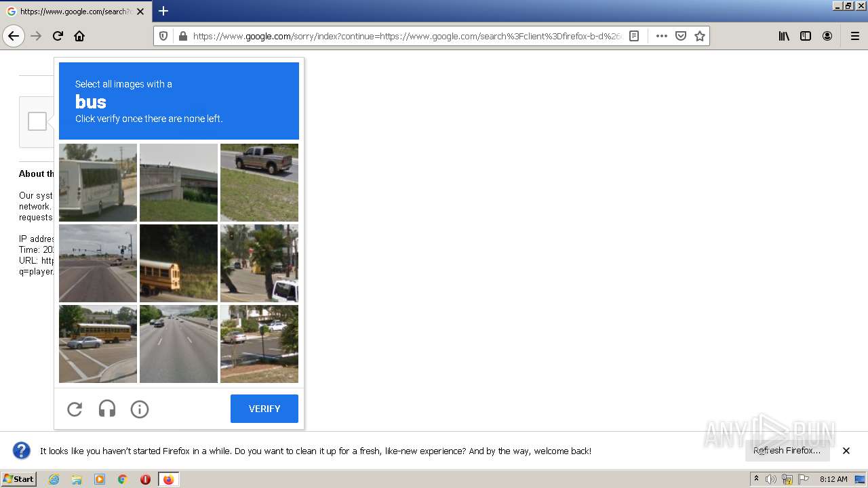The width and height of the screenshot is (868, 488).
Task: Click the 'bus' challenge heading
Action: (x=91, y=102)
